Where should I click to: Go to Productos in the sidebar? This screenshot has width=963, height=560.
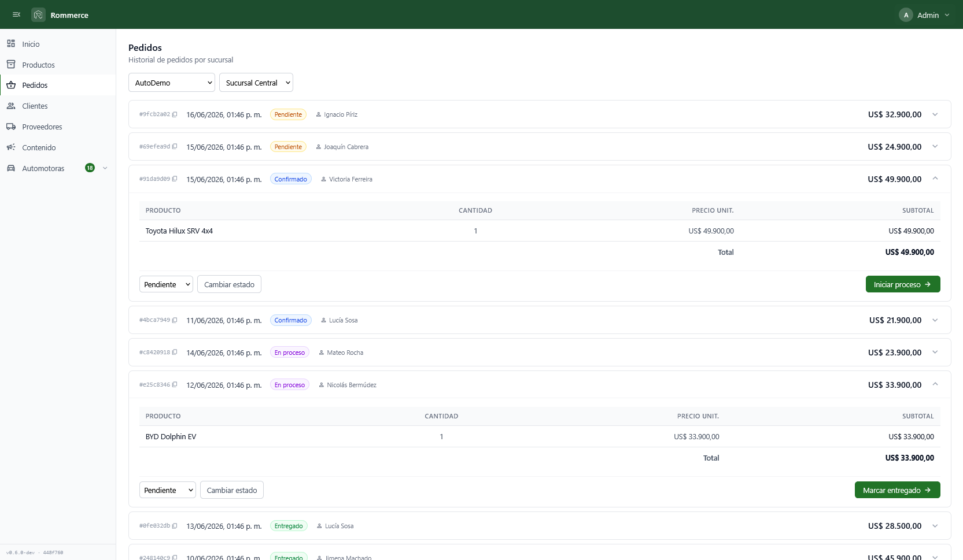(58, 65)
